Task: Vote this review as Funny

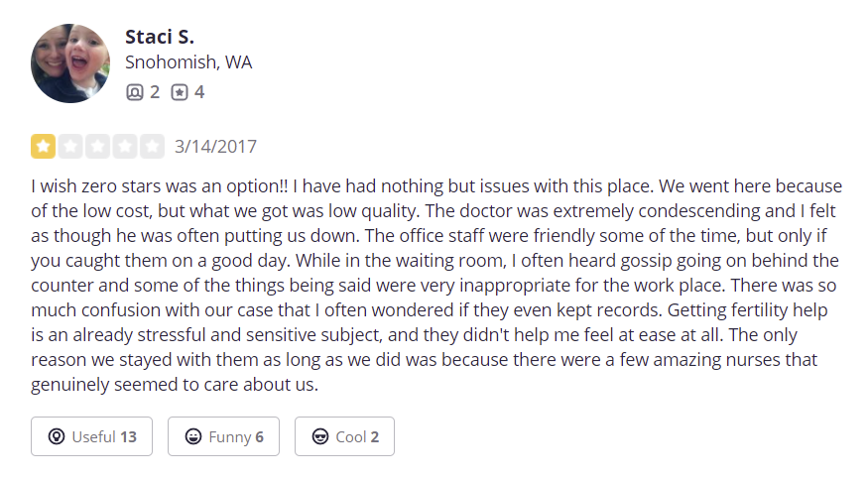Action: pyautogui.click(x=223, y=436)
